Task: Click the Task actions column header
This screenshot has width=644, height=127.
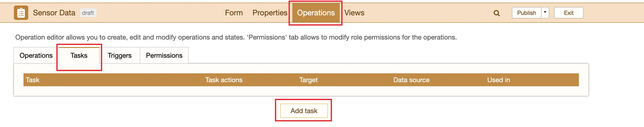Action: coord(224,80)
